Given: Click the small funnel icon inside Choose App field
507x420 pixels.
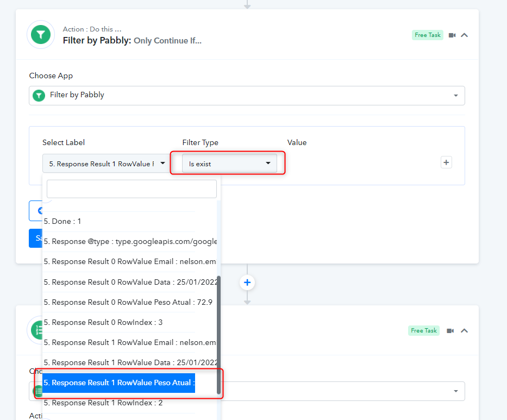Looking at the screenshot, I should click(39, 96).
